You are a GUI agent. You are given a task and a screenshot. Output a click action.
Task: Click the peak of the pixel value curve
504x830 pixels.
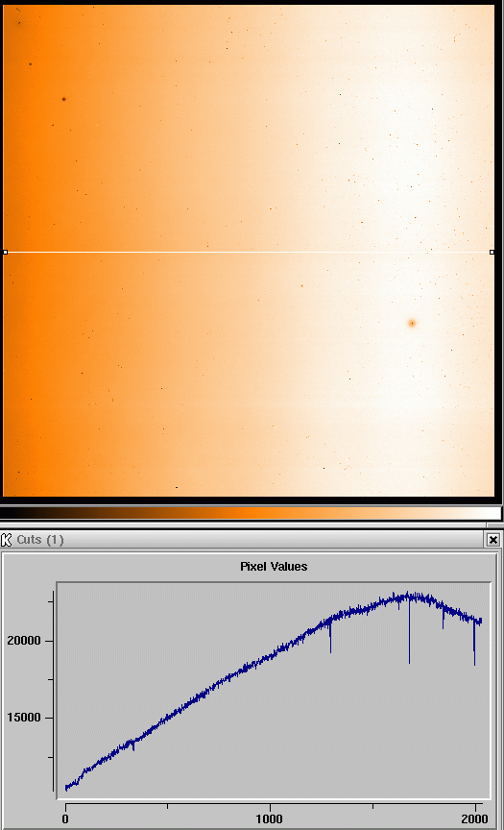[408, 595]
